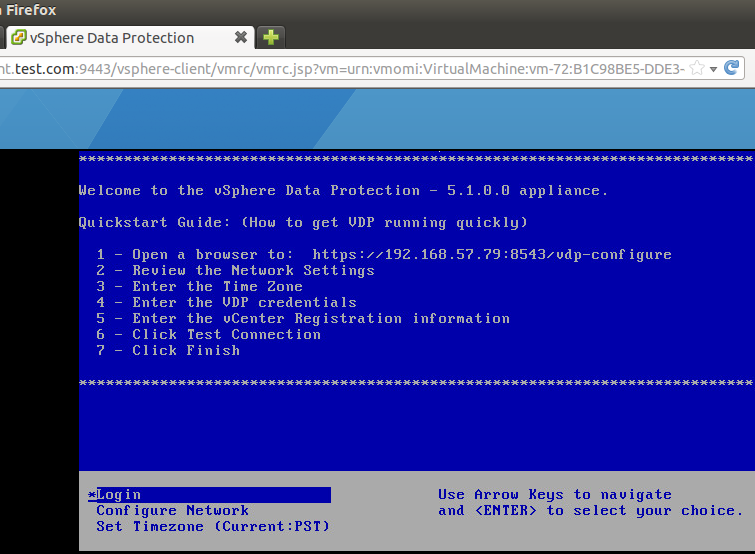
Task: Bookmark this page with the star icon
Action: [697, 68]
